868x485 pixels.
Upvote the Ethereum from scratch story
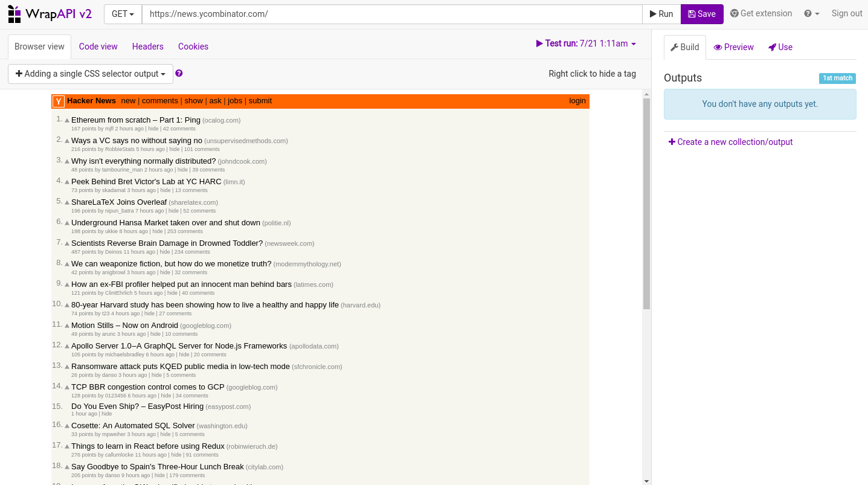[67, 121]
